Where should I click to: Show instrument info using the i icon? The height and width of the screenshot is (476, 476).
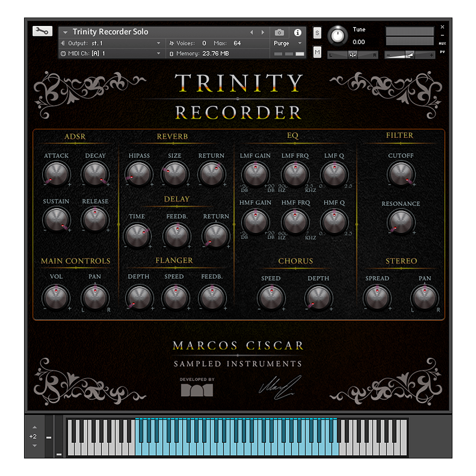point(298,32)
